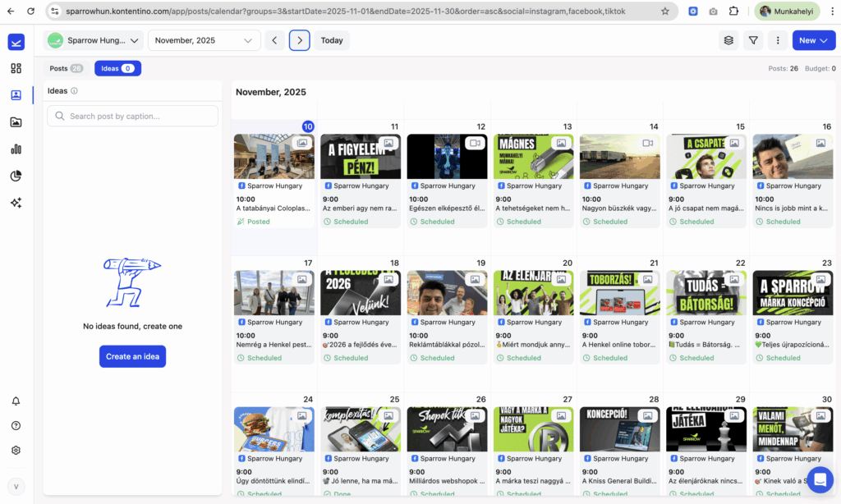Open the notifications bell icon
Screen dimensions: 841x504
pos(16,401)
